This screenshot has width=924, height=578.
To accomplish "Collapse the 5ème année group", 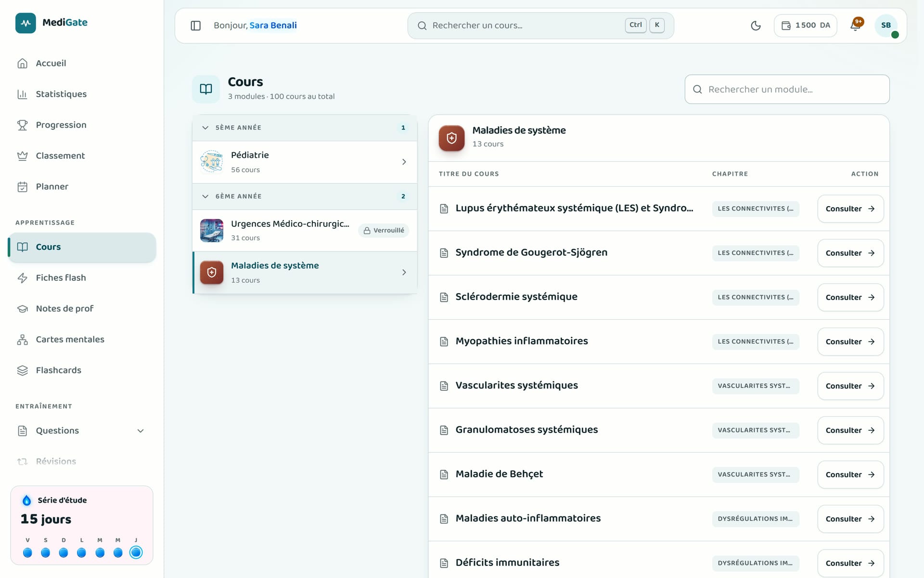I will coord(305,128).
